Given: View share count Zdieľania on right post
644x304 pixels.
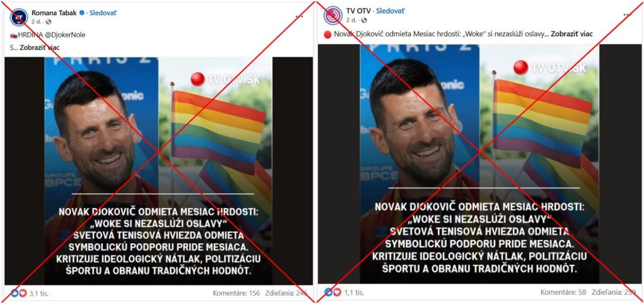Looking at the screenshot, I should coord(614,292).
